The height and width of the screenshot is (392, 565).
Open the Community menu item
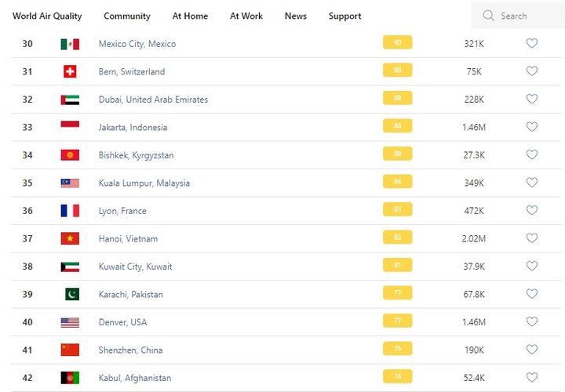click(127, 16)
